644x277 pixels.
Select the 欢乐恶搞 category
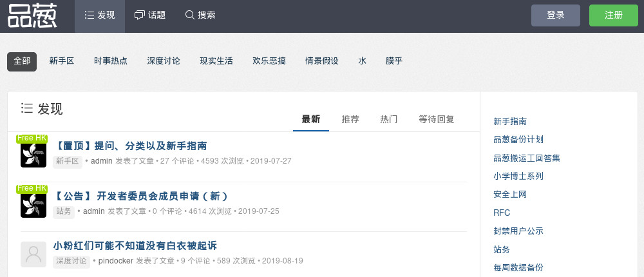pos(269,61)
